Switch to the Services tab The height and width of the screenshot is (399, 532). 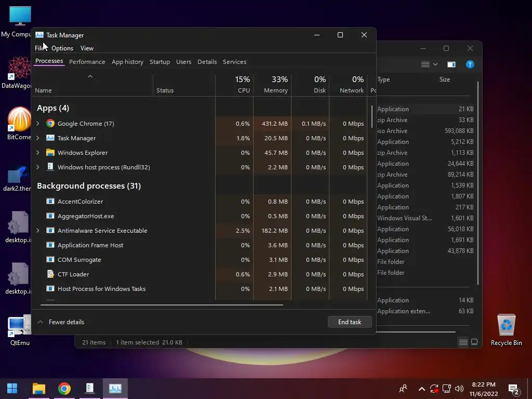(234, 62)
